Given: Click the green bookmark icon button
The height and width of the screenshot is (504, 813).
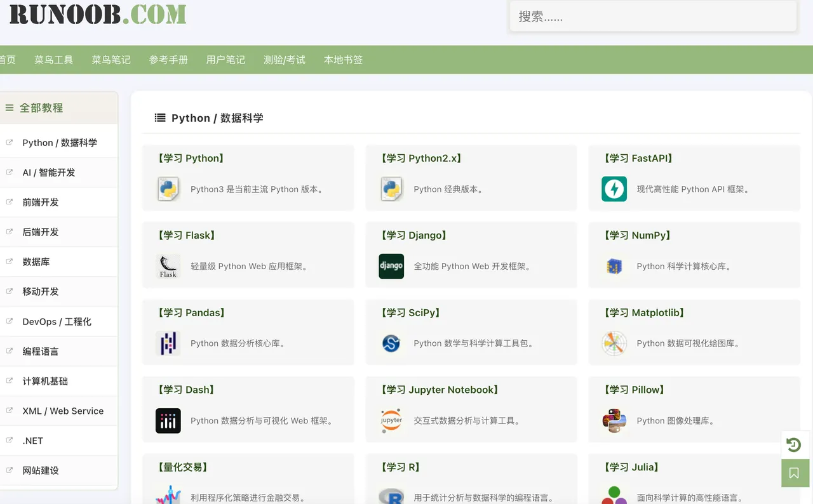Looking at the screenshot, I should pos(795,473).
